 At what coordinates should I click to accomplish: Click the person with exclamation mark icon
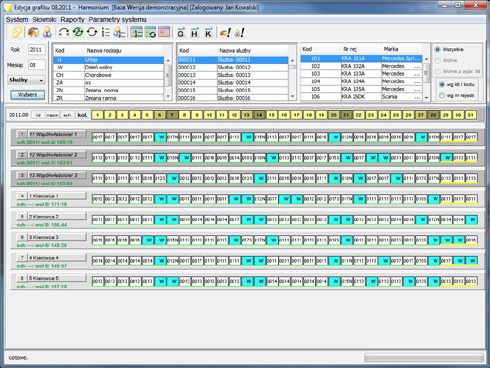(x=239, y=32)
